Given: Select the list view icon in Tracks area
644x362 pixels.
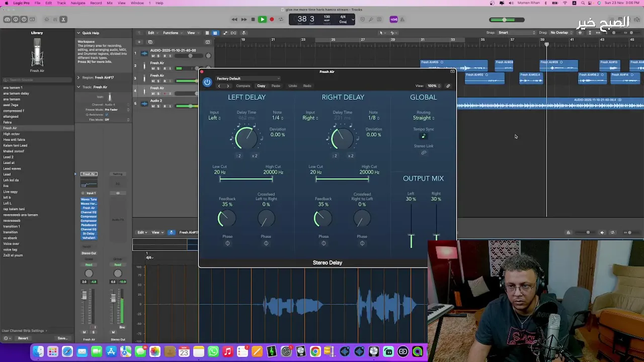Looking at the screenshot, I should (x=215, y=33).
